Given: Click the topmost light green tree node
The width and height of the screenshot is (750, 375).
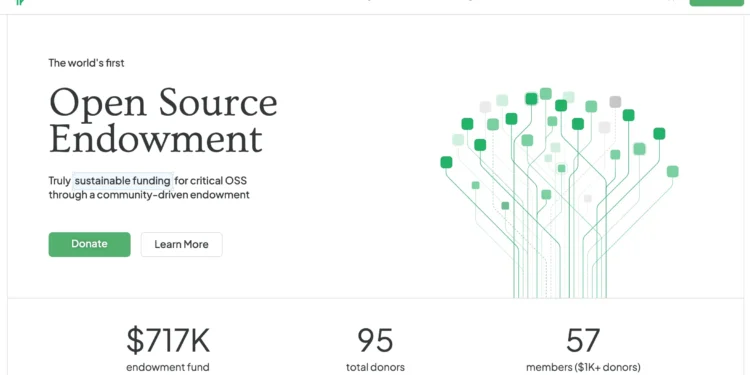Looking at the screenshot, I should coord(546,94).
